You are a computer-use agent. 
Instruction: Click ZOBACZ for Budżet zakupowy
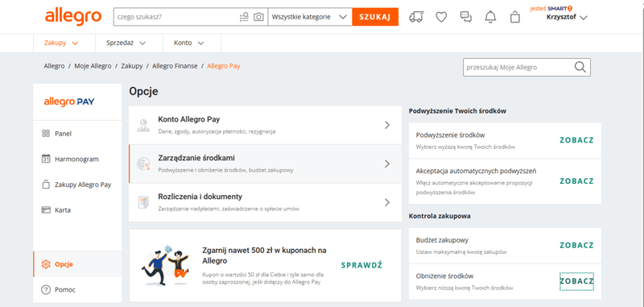tap(576, 245)
